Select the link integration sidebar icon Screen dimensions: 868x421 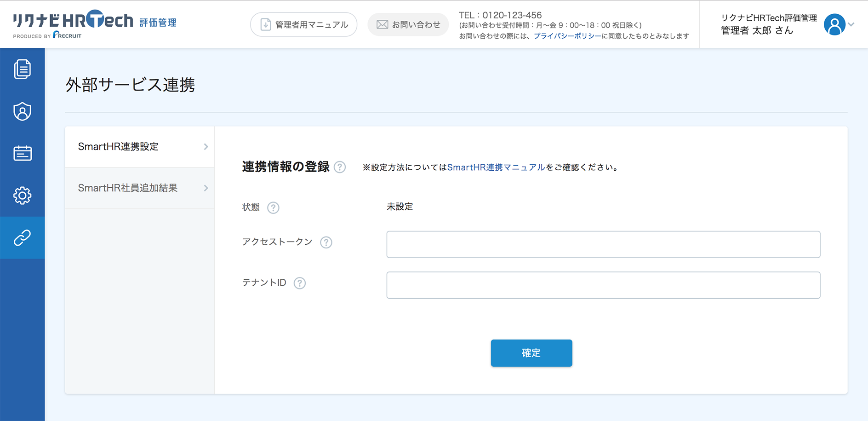pos(22,237)
